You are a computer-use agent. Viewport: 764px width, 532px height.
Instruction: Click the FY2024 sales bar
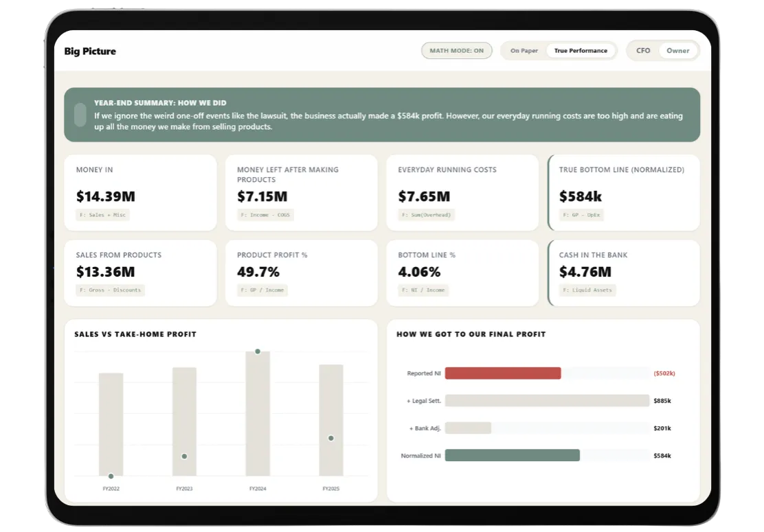click(x=258, y=414)
